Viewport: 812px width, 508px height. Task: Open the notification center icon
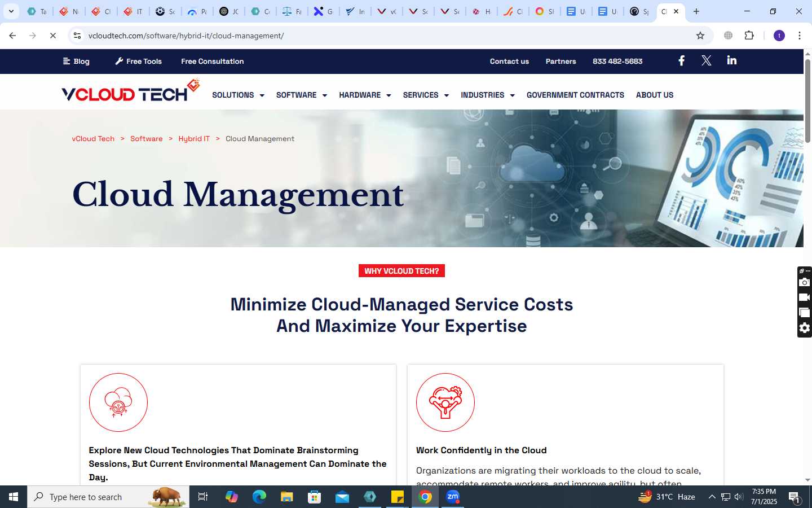coord(795,497)
